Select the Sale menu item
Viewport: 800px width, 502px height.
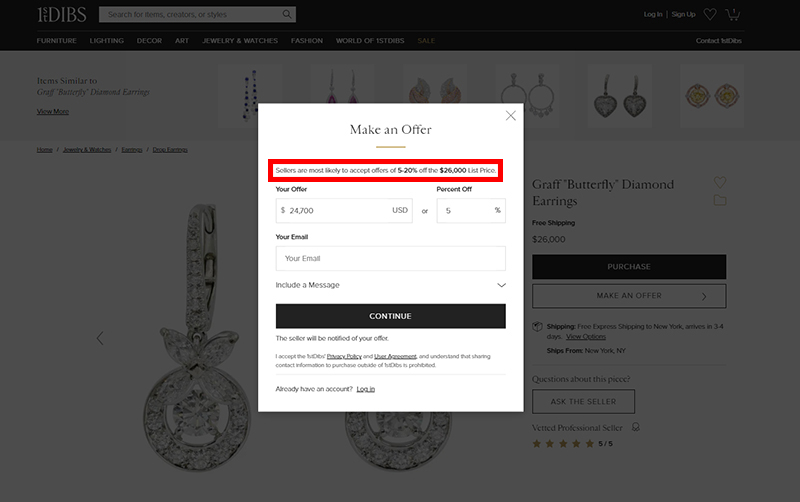click(426, 41)
